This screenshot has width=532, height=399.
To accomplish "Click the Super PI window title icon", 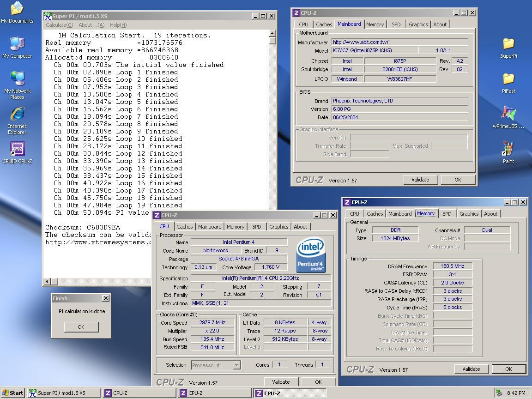I will (48, 16).
